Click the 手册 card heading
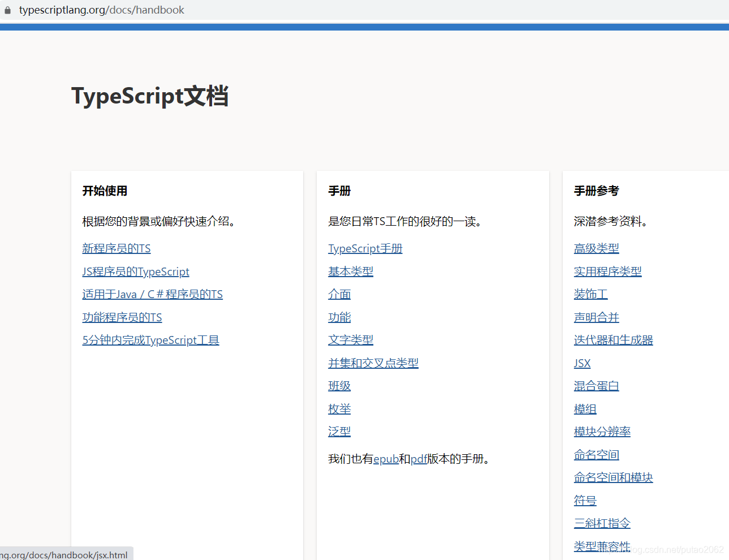This screenshot has width=729, height=560. [339, 191]
